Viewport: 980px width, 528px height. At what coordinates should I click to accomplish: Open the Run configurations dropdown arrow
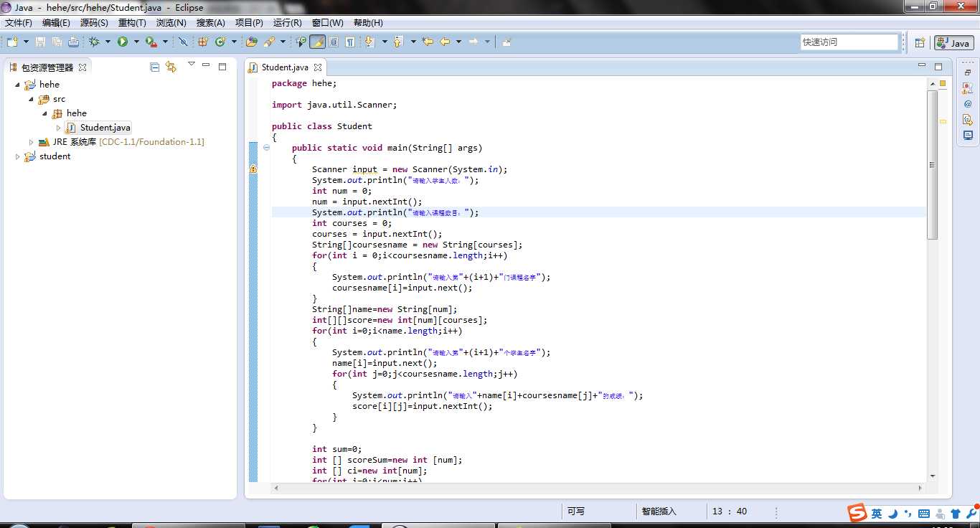point(136,42)
